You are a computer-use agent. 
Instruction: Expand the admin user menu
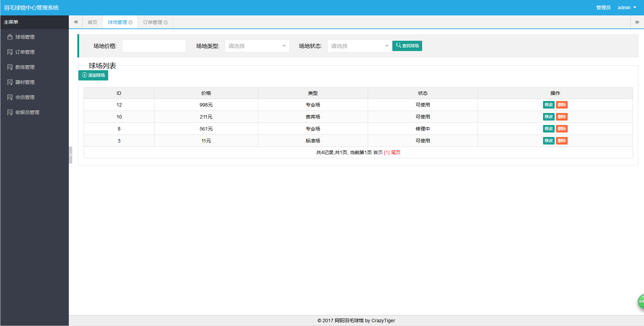[x=627, y=8]
